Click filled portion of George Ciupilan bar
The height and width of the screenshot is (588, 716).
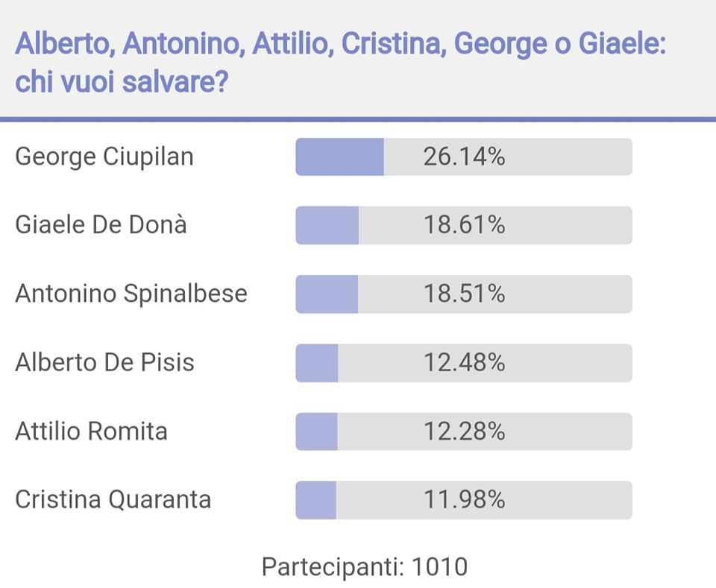(x=340, y=157)
